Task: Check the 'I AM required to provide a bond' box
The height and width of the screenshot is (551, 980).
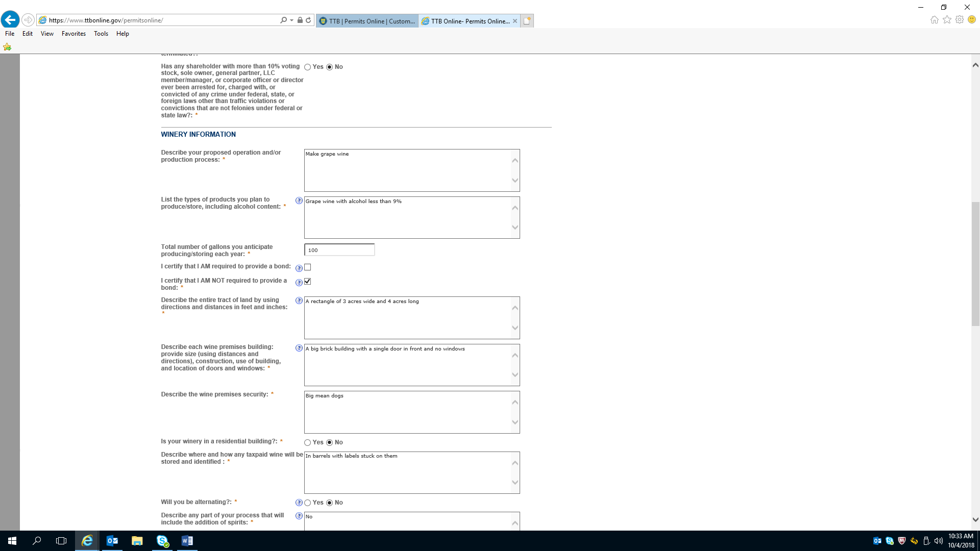Action: tap(307, 267)
